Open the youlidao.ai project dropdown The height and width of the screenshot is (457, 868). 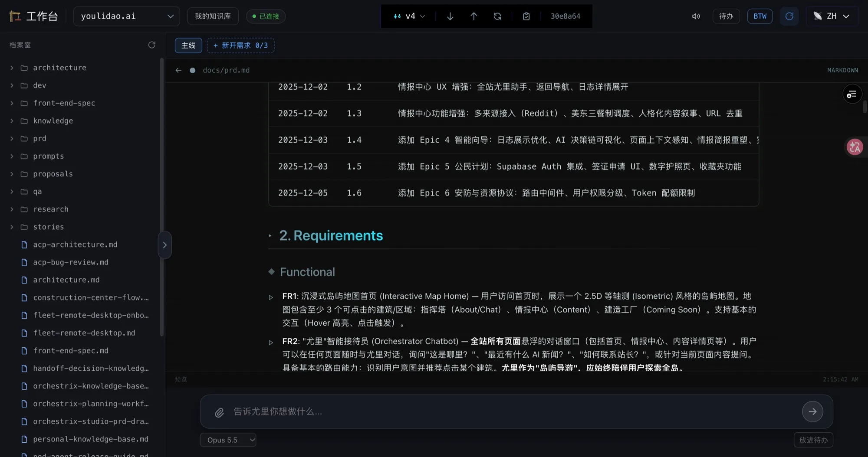[126, 16]
